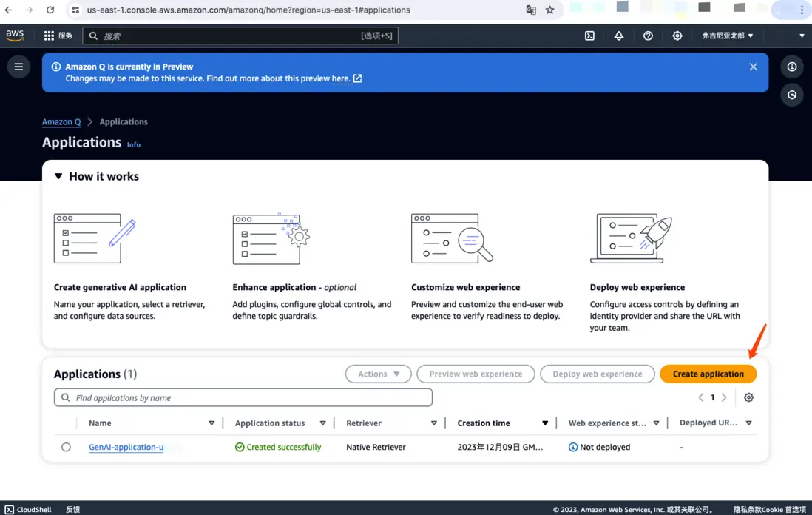Click page number 1 in pagination
Viewport: 812px width, 515px height.
click(x=713, y=397)
